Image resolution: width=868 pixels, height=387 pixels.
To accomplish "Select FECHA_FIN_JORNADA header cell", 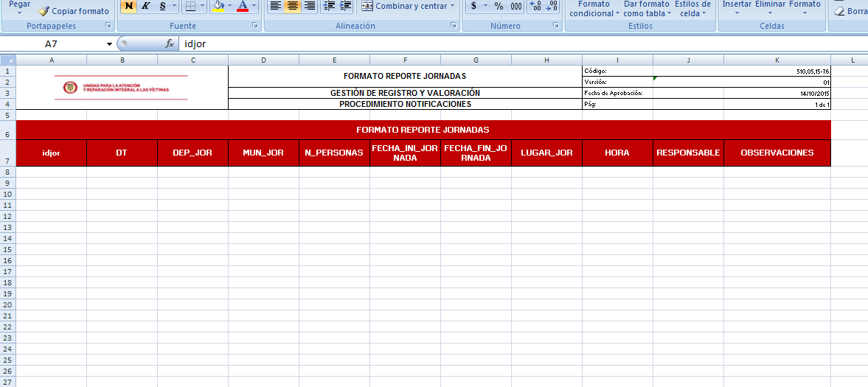I will [x=476, y=153].
